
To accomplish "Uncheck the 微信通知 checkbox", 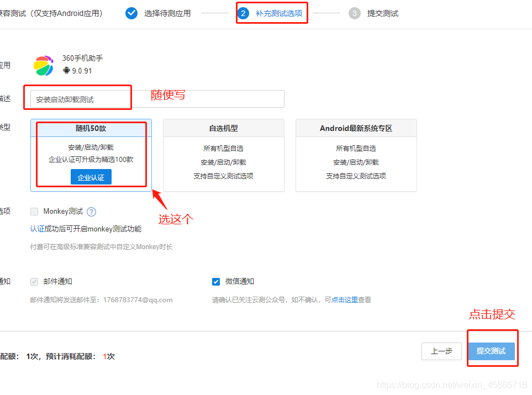I will (216, 282).
